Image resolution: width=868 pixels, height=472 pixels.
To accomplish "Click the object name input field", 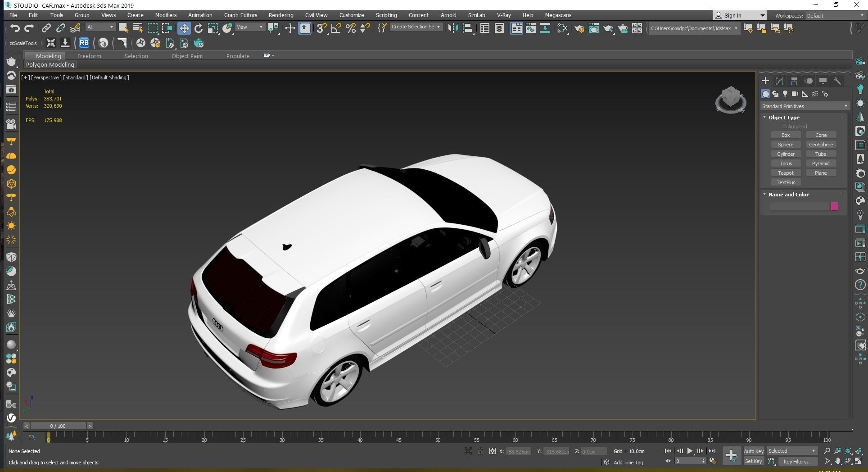I will [x=800, y=206].
